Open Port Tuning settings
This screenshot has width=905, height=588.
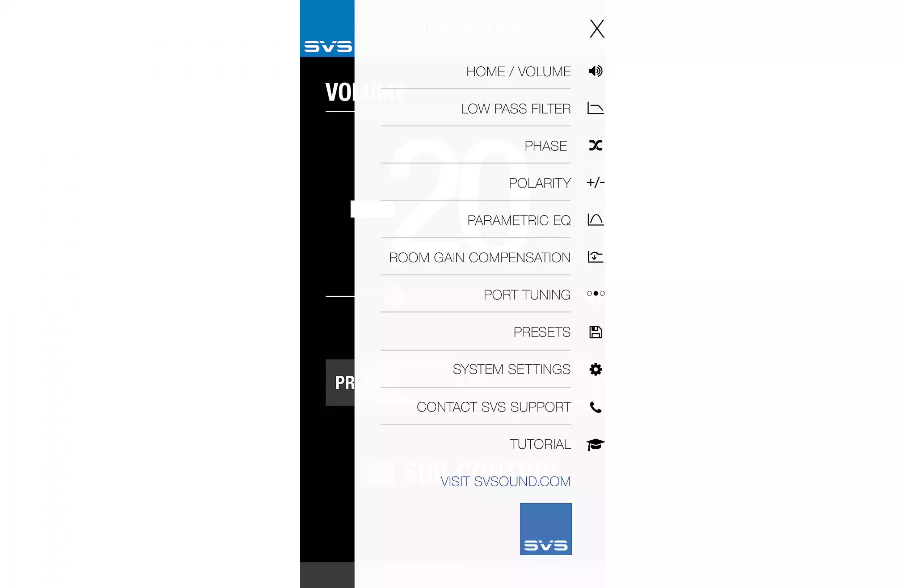527,294
